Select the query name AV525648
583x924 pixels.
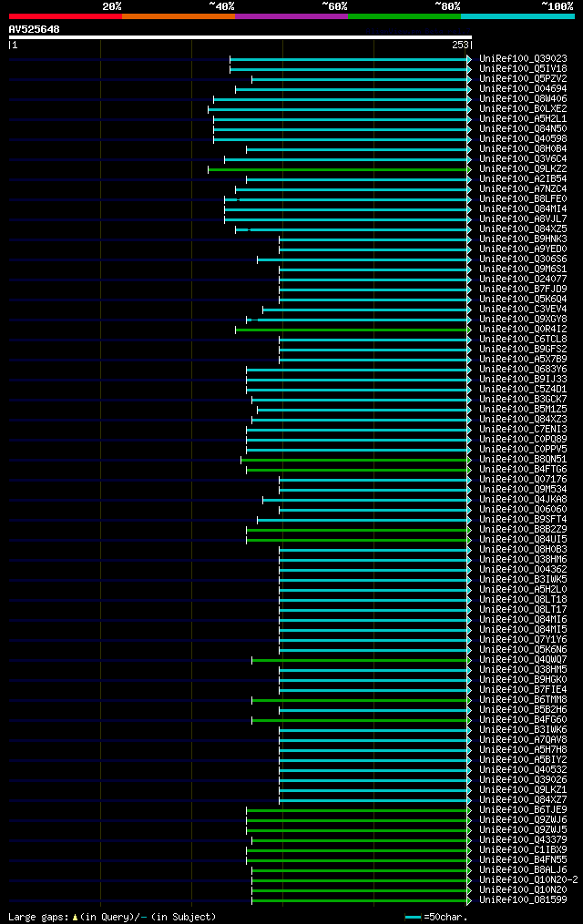[x=35, y=29]
